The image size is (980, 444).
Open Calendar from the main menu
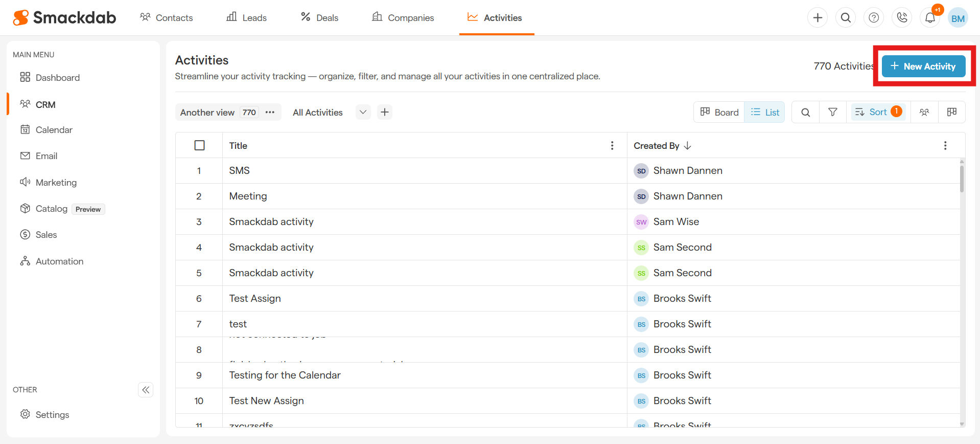pyautogui.click(x=54, y=130)
